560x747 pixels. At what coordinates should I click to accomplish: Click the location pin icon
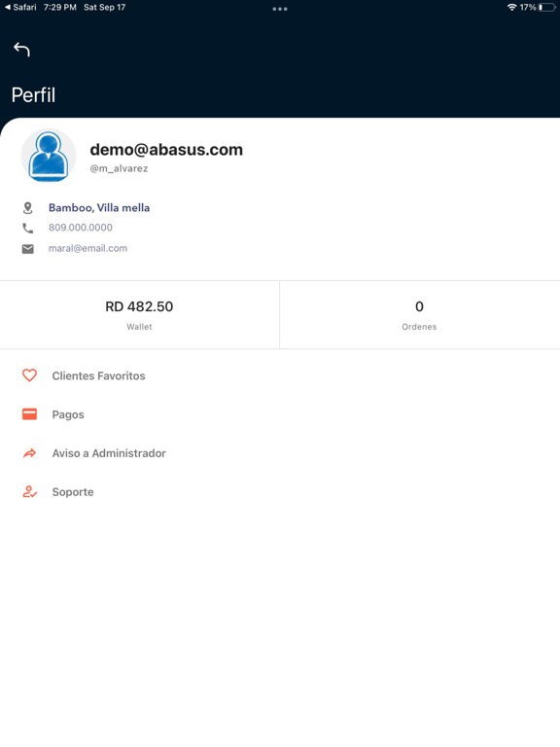click(27, 208)
